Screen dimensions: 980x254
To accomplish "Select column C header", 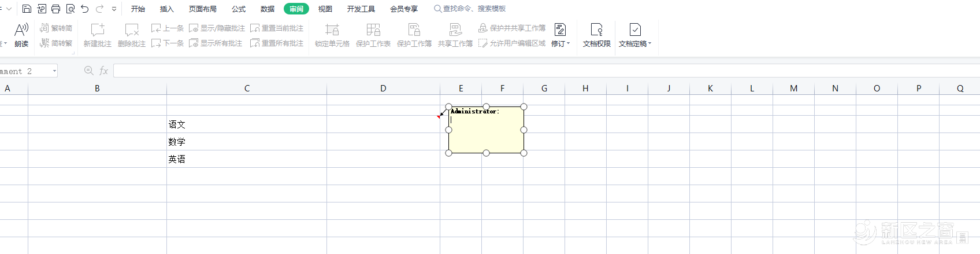I will coord(247,89).
